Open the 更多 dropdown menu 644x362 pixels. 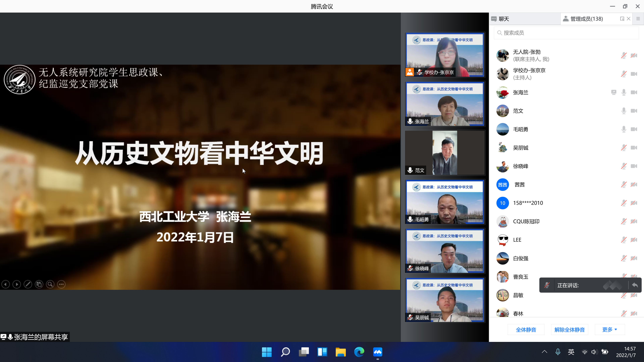point(609,329)
